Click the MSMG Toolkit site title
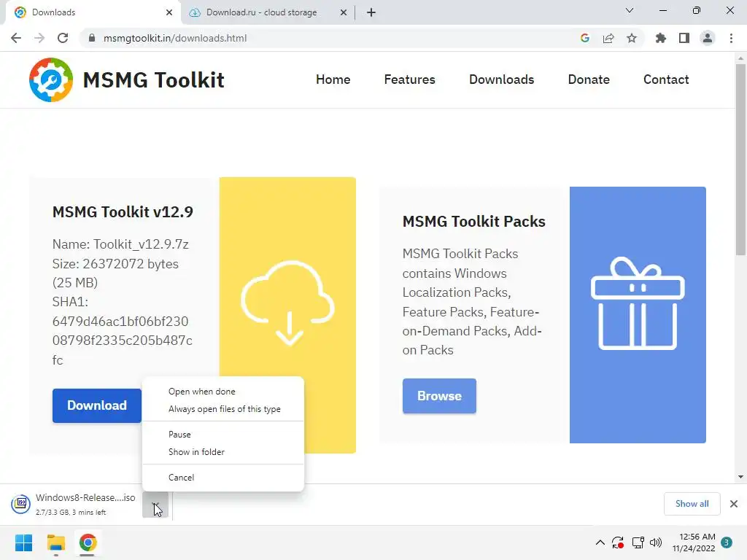This screenshot has width=747, height=560. tap(153, 80)
